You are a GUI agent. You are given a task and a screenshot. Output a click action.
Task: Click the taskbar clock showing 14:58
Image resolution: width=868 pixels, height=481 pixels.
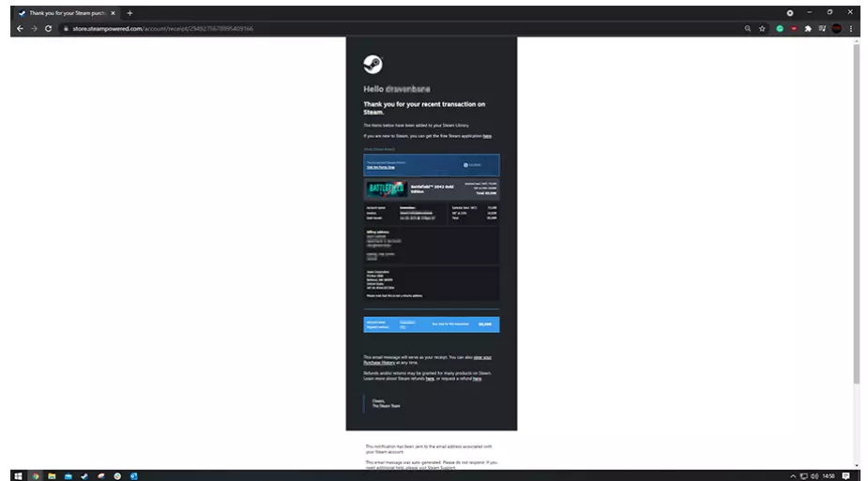point(829,476)
